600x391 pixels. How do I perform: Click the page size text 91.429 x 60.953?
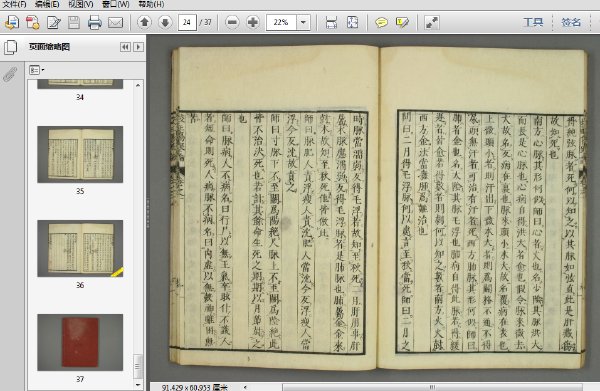coord(195,388)
